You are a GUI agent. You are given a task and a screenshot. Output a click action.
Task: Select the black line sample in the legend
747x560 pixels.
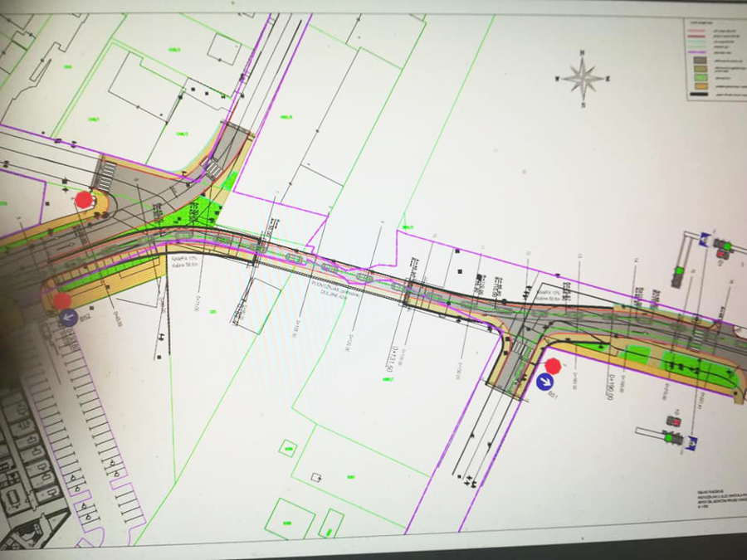698,93
